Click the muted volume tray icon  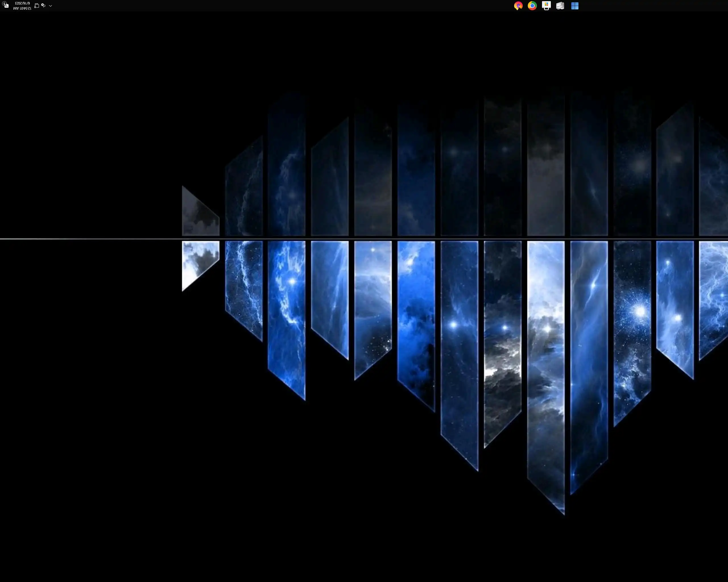tap(43, 6)
